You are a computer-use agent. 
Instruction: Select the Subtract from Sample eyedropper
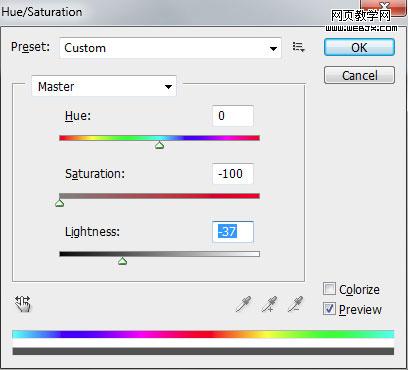pyautogui.click(x=296, y=304)
